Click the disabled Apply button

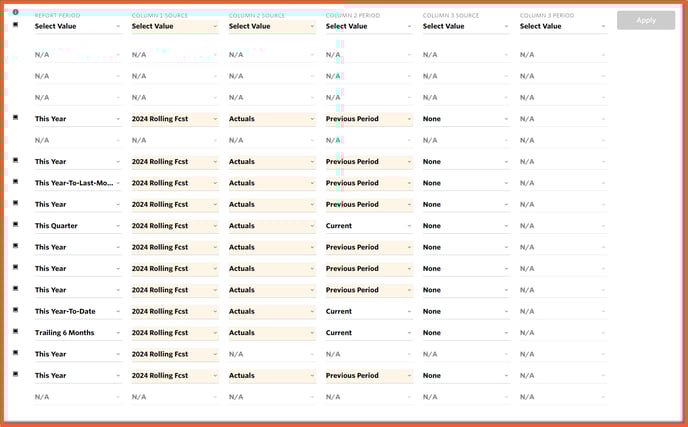coord(646,20)
